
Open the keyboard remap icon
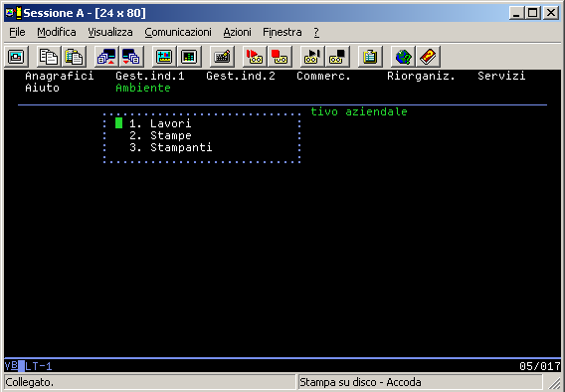222,57
